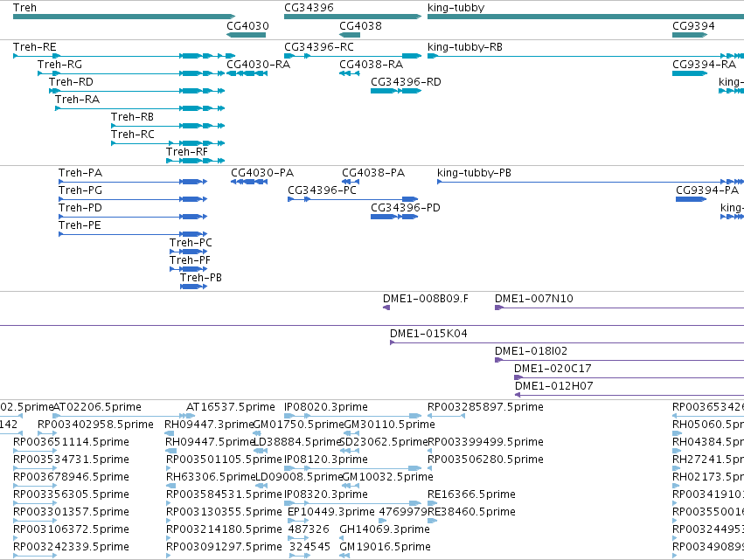Click protein Treh-PG label
The width and height of the screenshot is (744, 560).
(80, 190)
